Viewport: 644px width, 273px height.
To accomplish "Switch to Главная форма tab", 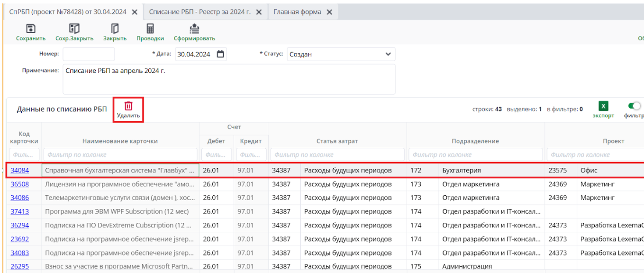I will [297, 12].
